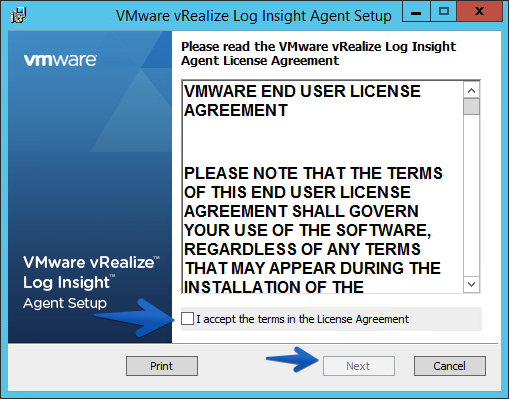
Task: Click the window title bar text
Action: pyautogui.click(x=254, y=16)
